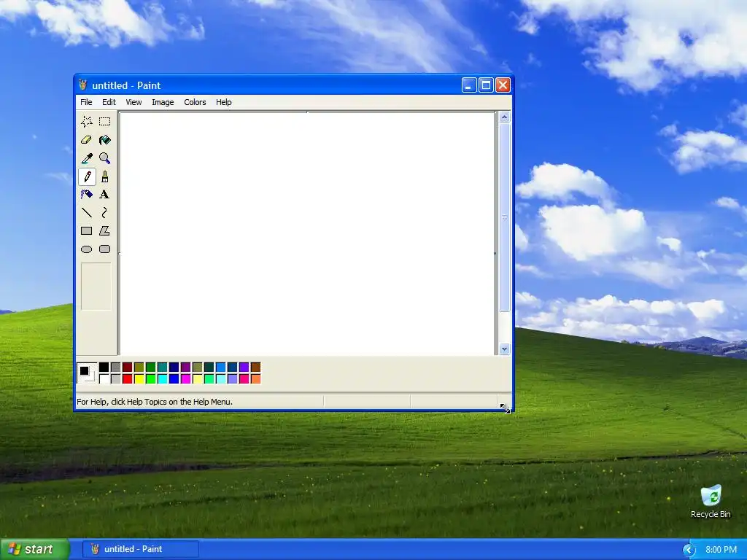
Task: Pick the pure blue swatch in the bottom row
Action: click(x=174, y=379)
